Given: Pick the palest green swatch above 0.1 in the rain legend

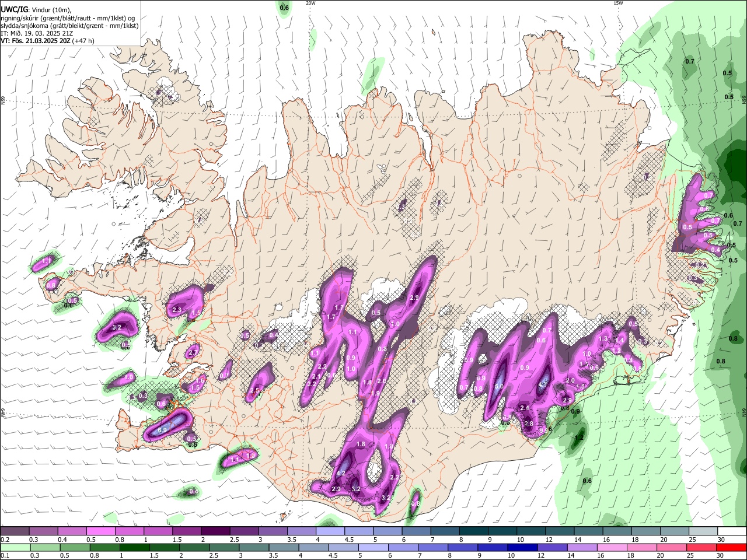Looking at the screenshot, I should click(x=15, y=548).
